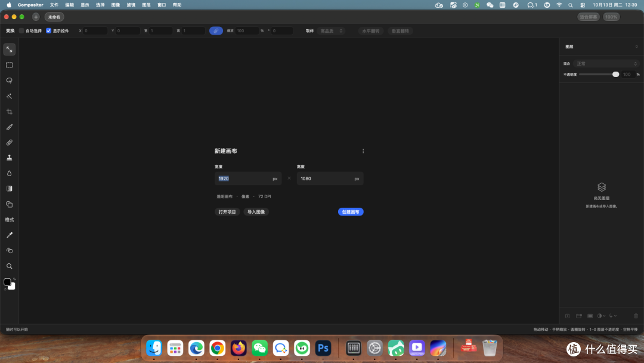Click the 垂直翻转 button
644x363 pixels.
tap(401, 31)
